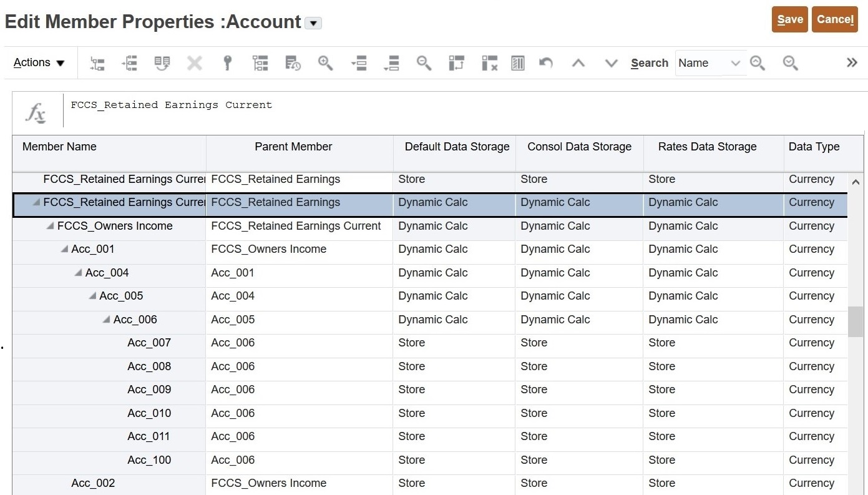
Task: Click the Cancel button
Action: [x=834, y=19]
